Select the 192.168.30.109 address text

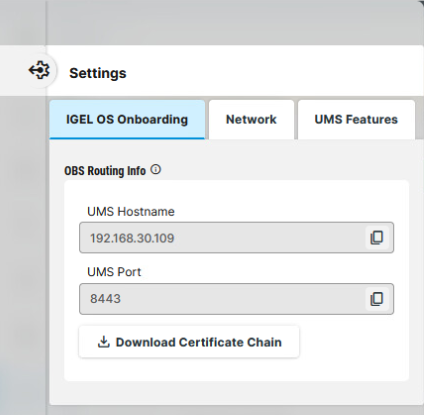(132, 238)
